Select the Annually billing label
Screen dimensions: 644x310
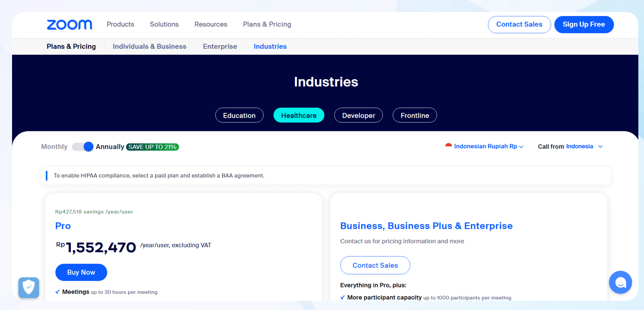point(110,147)
